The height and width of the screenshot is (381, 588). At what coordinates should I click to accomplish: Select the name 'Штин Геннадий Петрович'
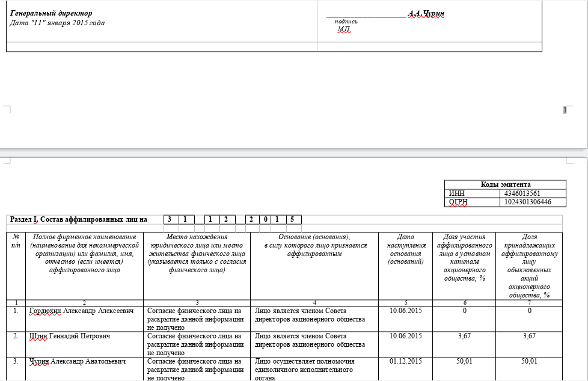click(70, 337)
